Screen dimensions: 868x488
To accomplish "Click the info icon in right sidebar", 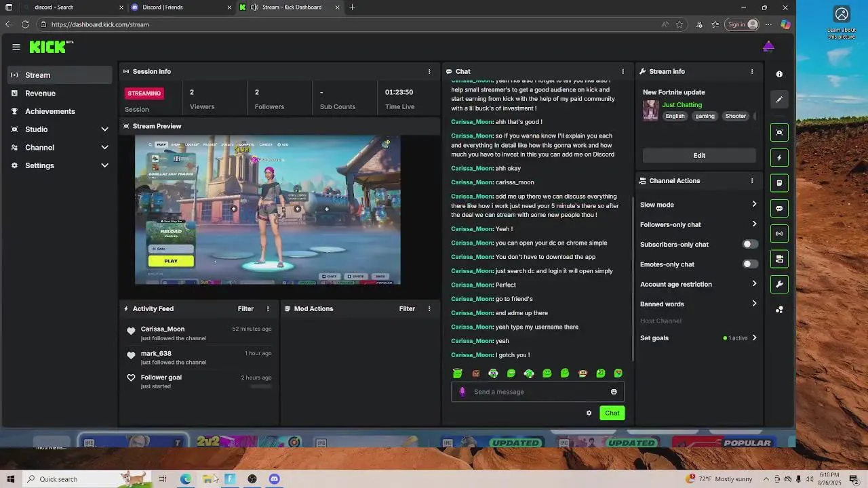I will [x=779, y=74].
